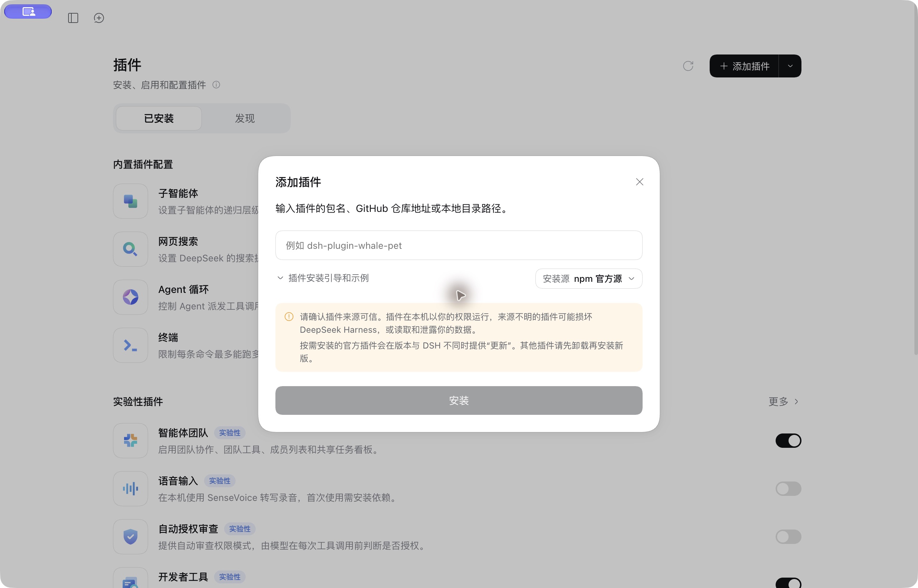Disable the 智能体团队 toggle
This screenshot has height=588, width=918.
click(x=788, y=441)
